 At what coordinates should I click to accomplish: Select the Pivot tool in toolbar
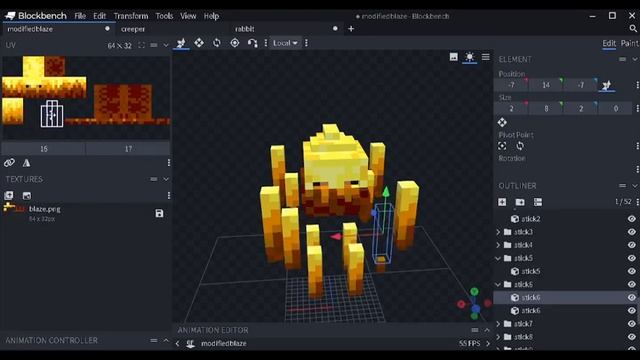[235, 43]
